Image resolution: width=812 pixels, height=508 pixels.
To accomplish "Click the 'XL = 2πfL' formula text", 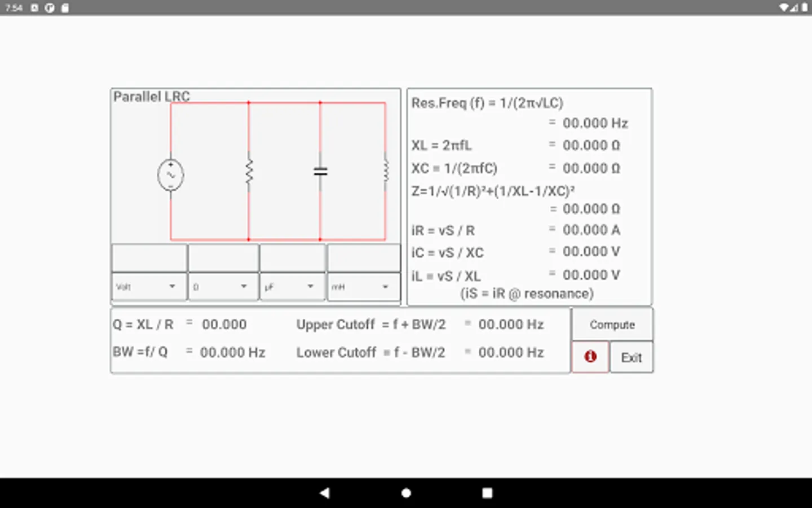I will [442, 146].
